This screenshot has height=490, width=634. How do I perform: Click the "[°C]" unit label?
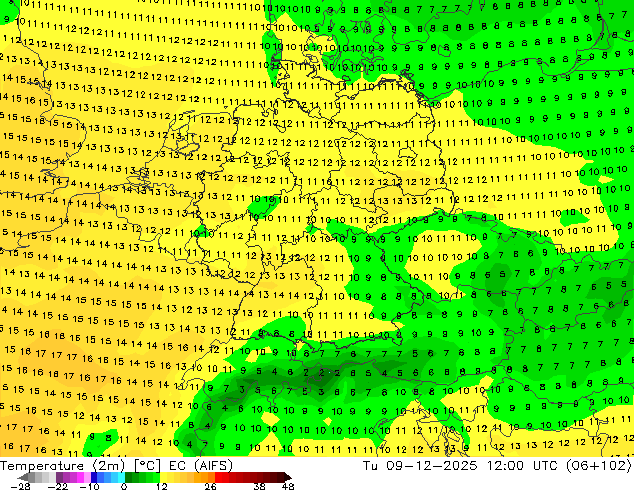pyautogui.click(x=147, y=466)
